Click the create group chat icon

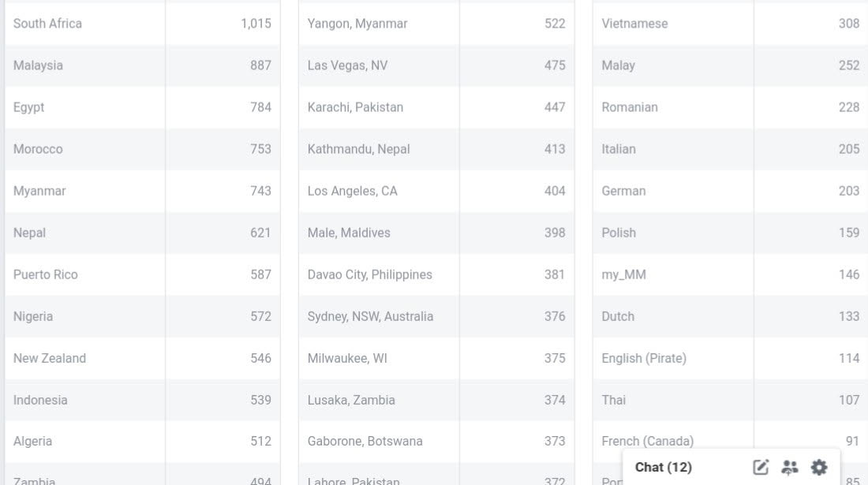790,468
